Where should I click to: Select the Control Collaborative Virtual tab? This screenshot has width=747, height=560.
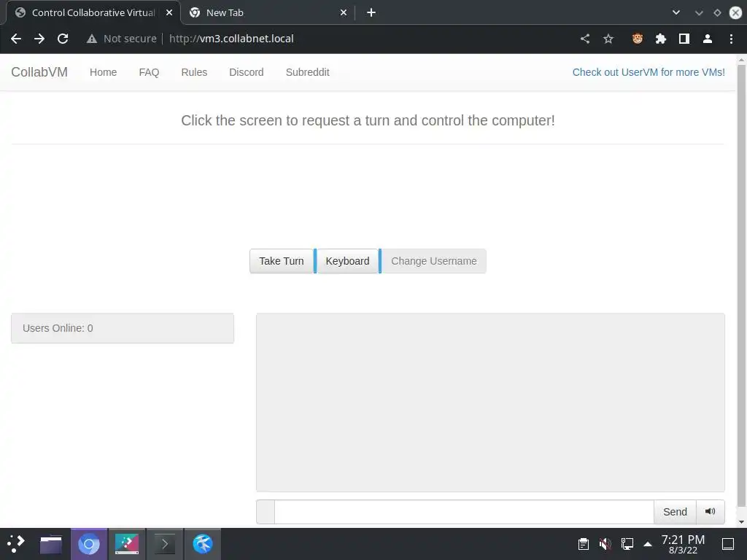click(x=93, y=13)
